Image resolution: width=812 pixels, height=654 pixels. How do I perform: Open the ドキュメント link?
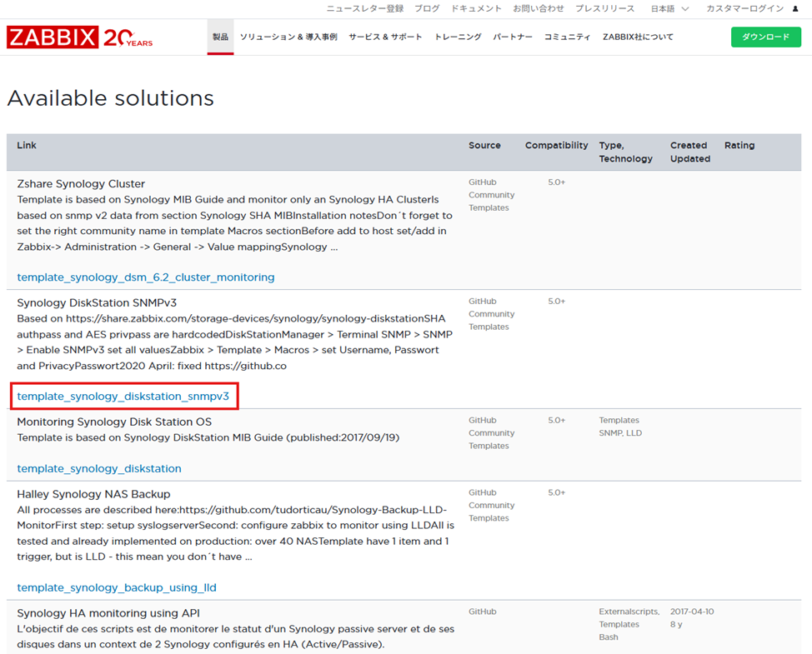(x=476, y=9)
